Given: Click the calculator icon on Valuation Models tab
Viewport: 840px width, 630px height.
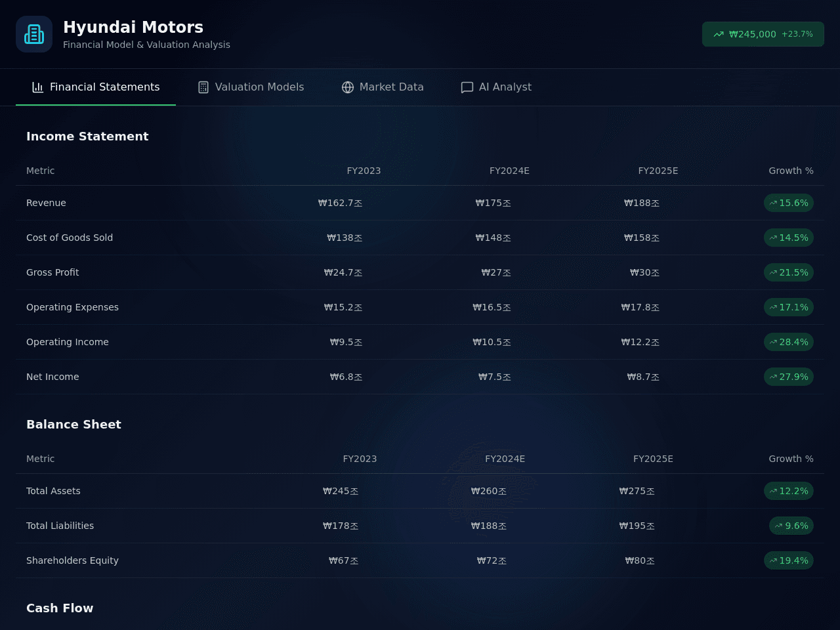Looking at the screenshot, I should [x=203, y=87].
